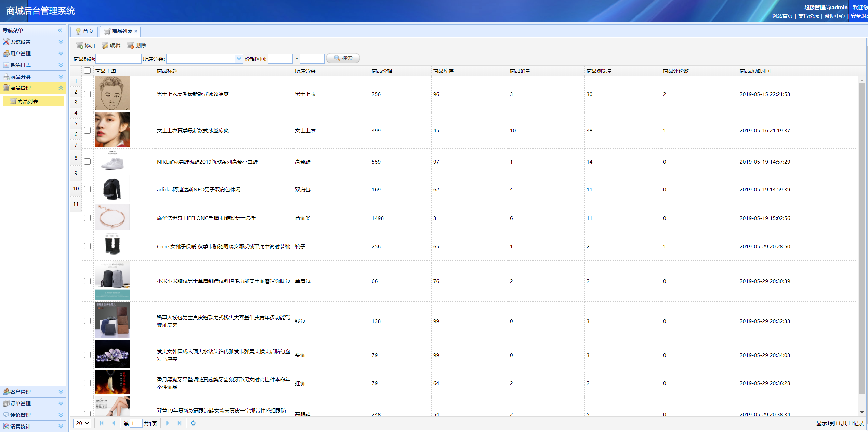Image resolution: width=868 pixels, height=432 pixels.
Task: Click the Add product cart icon
Action: 80,45
